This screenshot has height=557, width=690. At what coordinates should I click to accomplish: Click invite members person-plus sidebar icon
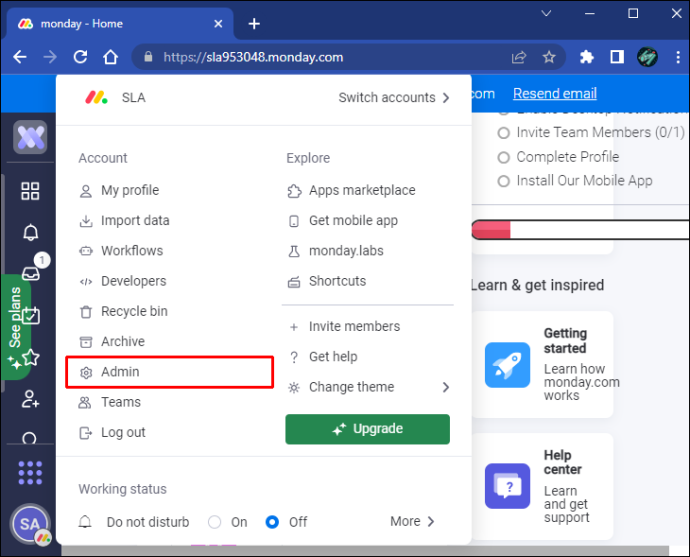30,399
